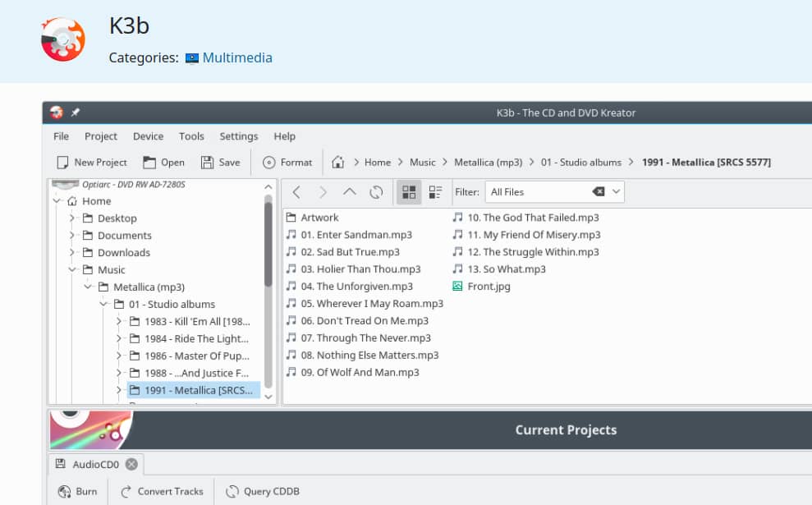Click the Convert Tracks button

162,492
